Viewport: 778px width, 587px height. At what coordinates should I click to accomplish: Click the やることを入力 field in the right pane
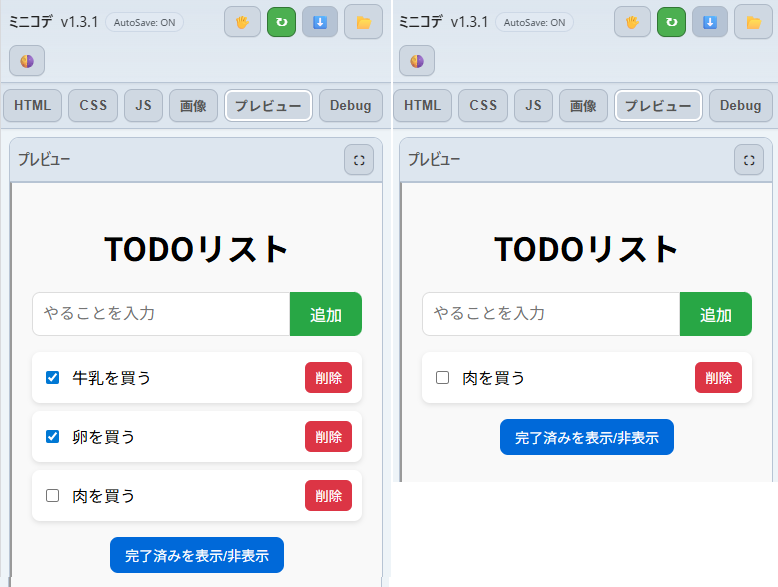(x=550, y=314)
